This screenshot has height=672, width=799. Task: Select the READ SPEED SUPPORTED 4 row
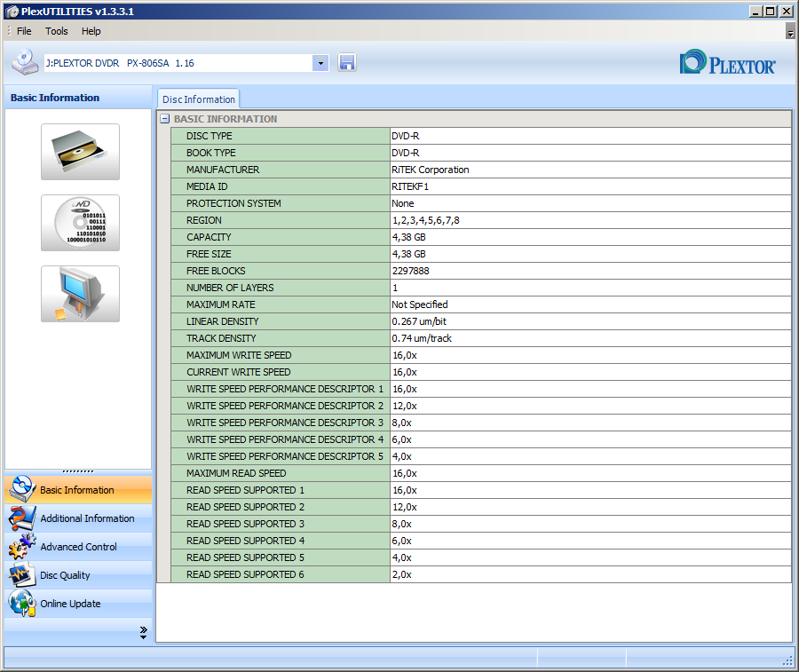point(481,540)
